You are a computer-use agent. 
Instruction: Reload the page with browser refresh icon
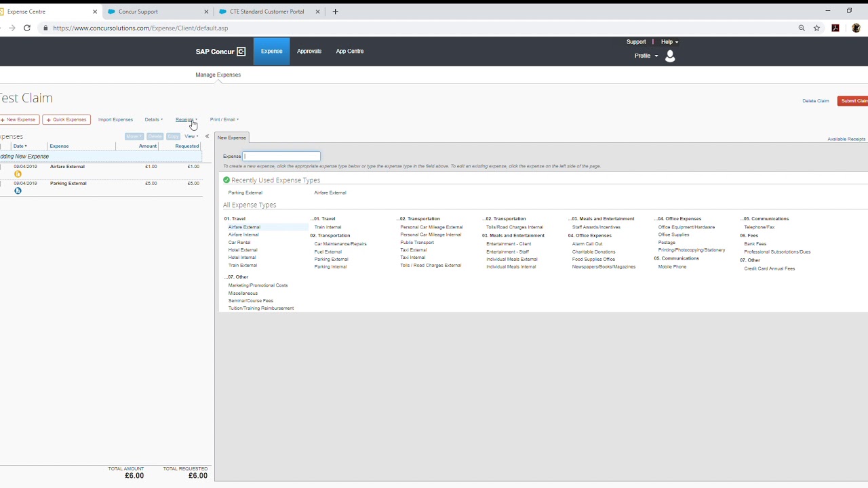point(26,28)
